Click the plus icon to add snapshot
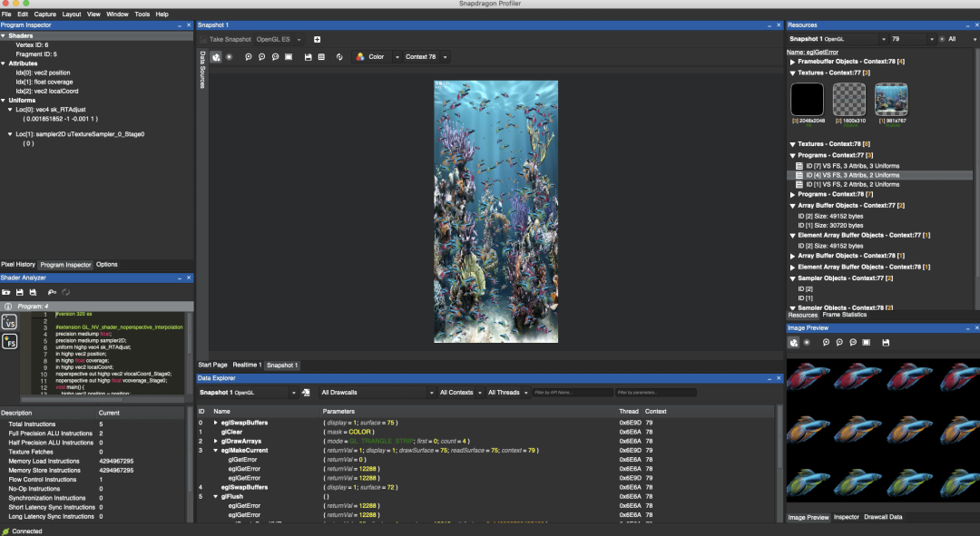The width and height of the screenshot is (980, 536). tap(317, 39)
